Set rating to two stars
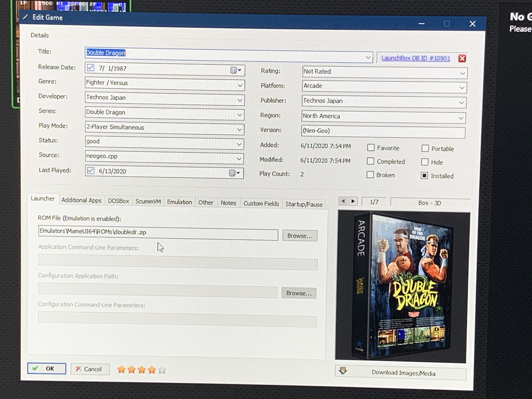Viewport: 532px width, 399px height. (132, 369)
